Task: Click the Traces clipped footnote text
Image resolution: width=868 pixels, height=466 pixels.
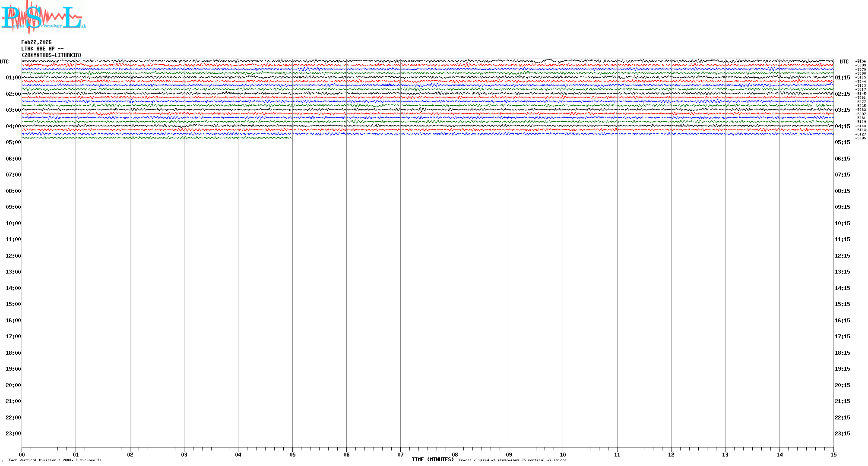Action: pos(512,460)
